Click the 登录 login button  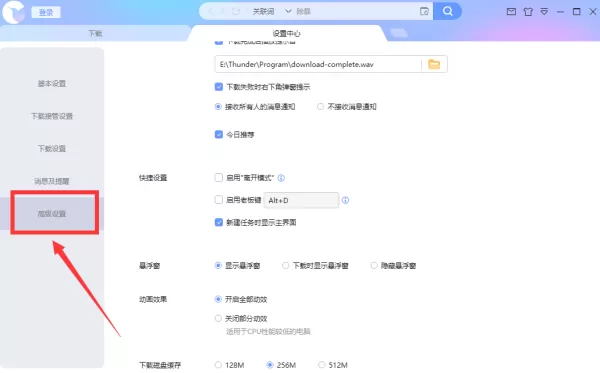coord(46,13)
